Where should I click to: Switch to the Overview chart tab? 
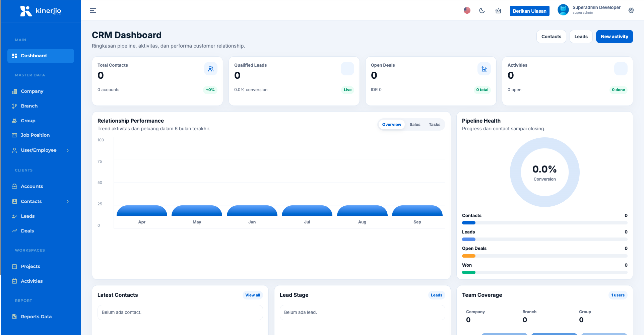pyautogui.click(x=391, y=125)
